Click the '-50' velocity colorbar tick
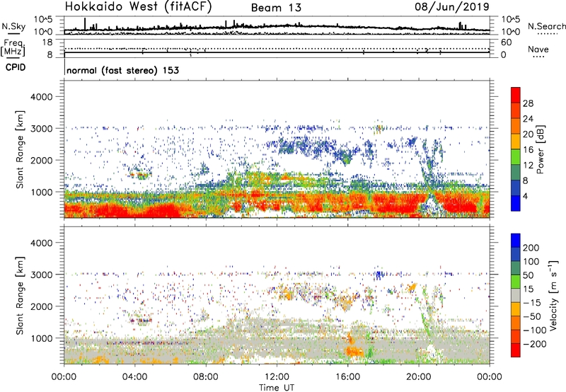The width and height of the screenshot is (566, 392). [532, 316]
